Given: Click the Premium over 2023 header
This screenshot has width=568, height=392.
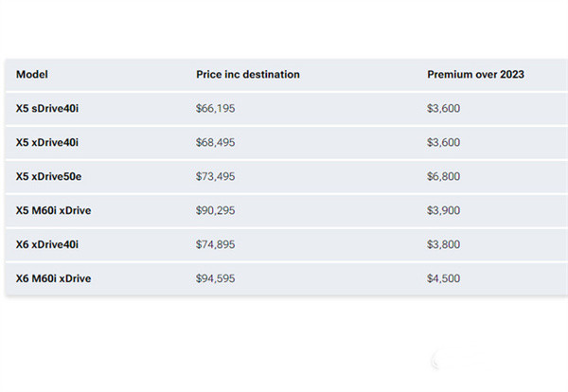Looking at the screenshot, I should (x=476, y=75).
